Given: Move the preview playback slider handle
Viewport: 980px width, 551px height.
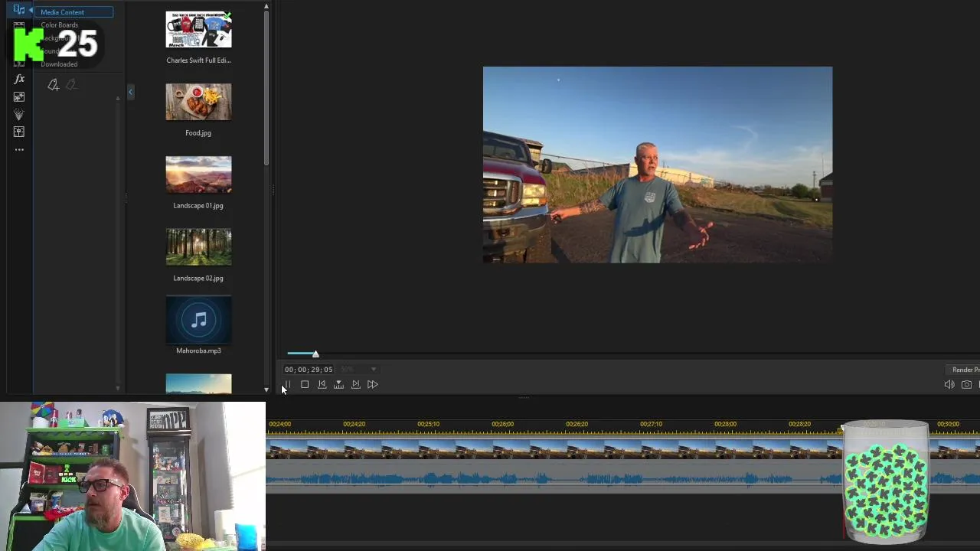Looking at the screenshot, I should tap(315, 353).
